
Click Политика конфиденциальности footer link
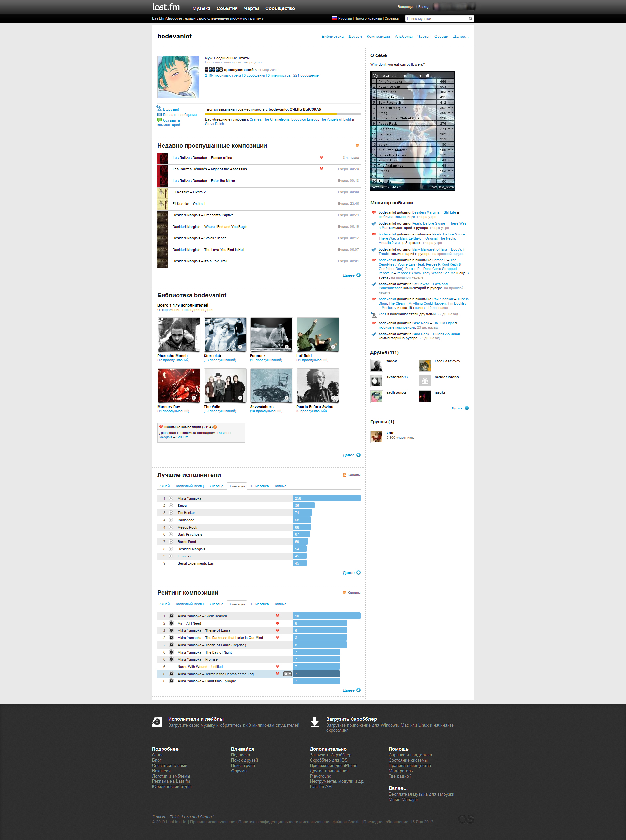[268, 822]
